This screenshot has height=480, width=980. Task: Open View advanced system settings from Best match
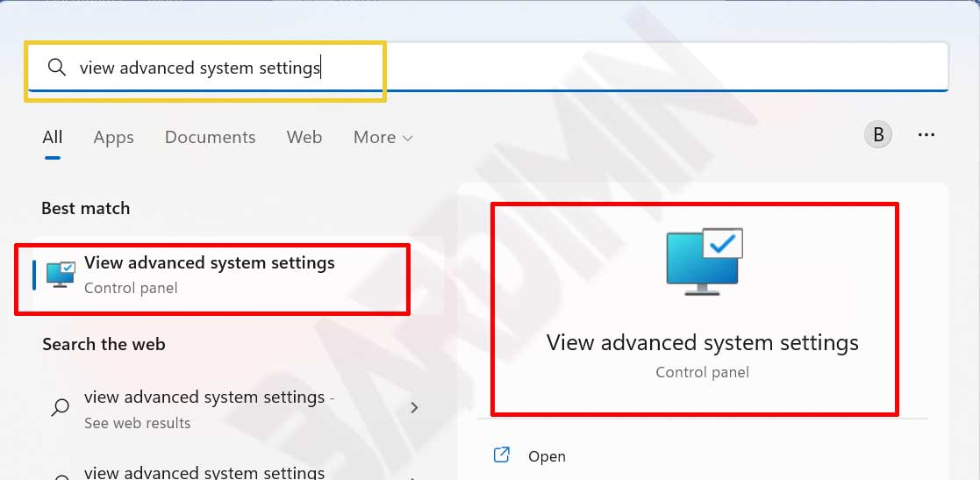[x=210, y=263]
